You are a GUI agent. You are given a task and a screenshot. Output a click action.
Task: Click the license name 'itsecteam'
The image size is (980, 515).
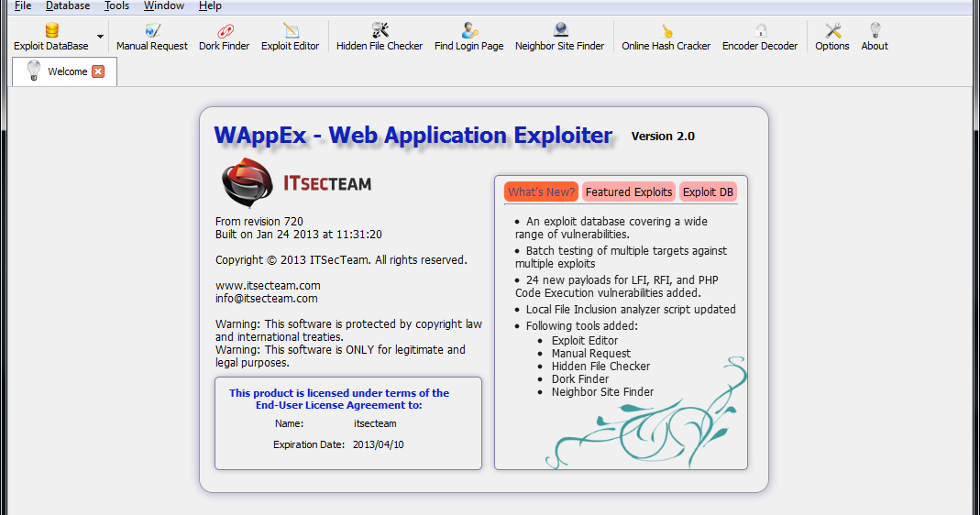click(x=375, y=423)
